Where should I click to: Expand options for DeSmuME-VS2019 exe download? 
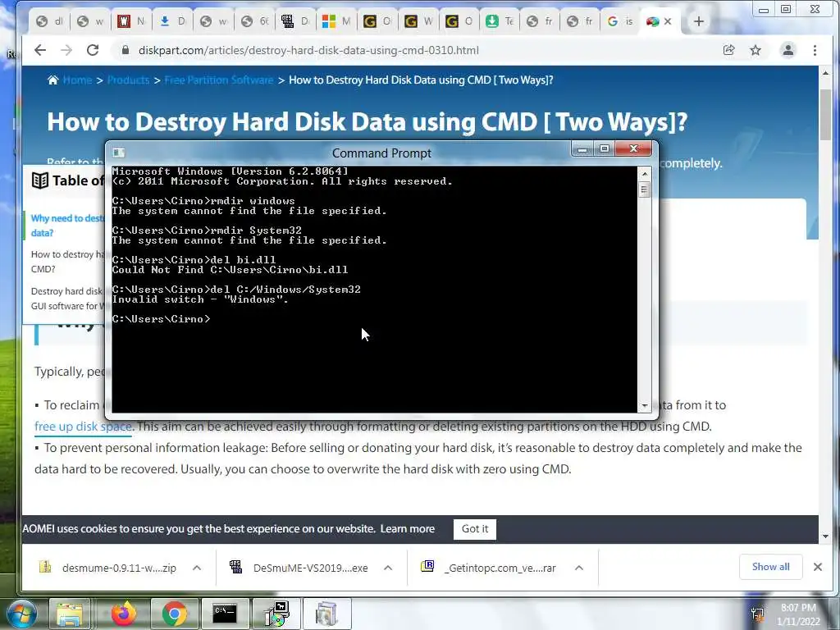tap(388, 568)
